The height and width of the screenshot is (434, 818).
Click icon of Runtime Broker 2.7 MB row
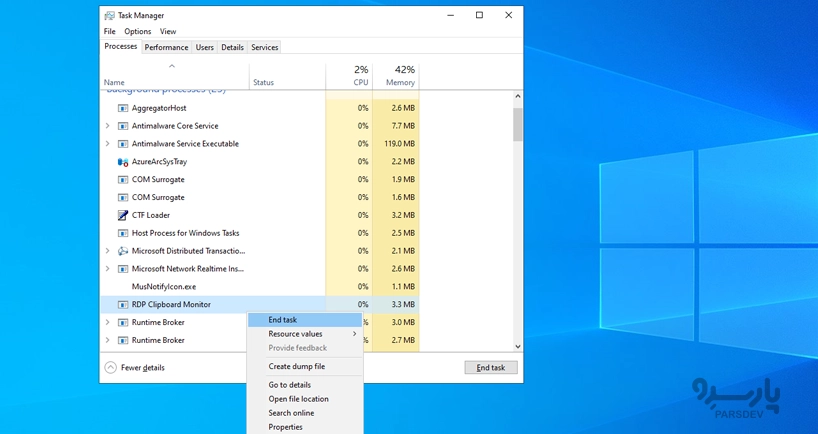click(x=123, y=340)
